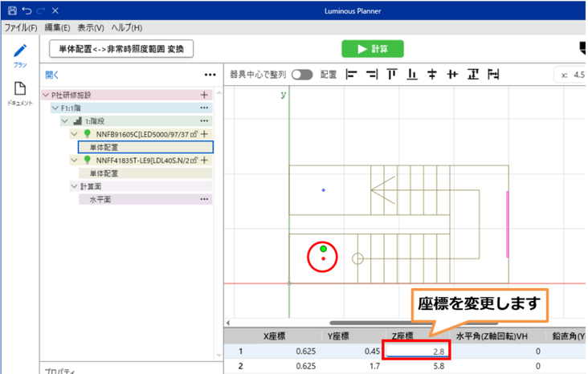Collapse the P社研修施設 tree node
This screenshot has width=588, height=374.
(x=46, y=95)
